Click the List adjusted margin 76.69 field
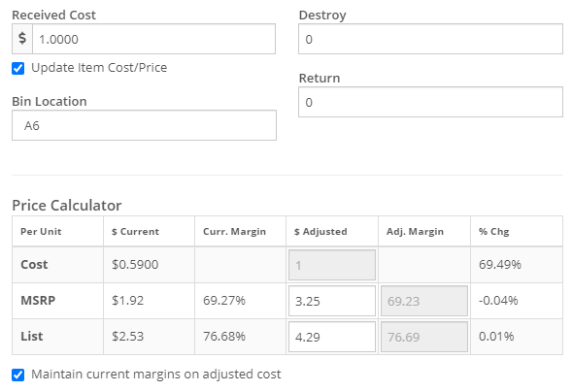This screenshot has height=392, width=573. point(424,337)
